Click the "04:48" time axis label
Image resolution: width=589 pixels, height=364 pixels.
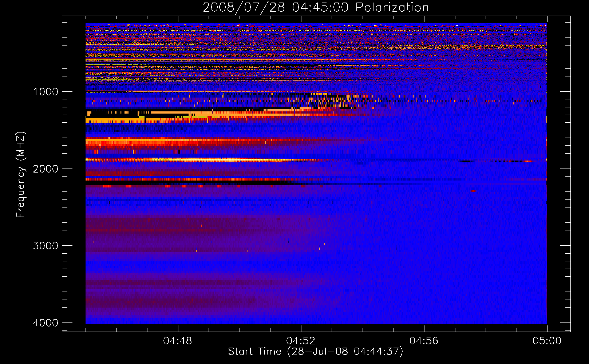pos(178,341)
